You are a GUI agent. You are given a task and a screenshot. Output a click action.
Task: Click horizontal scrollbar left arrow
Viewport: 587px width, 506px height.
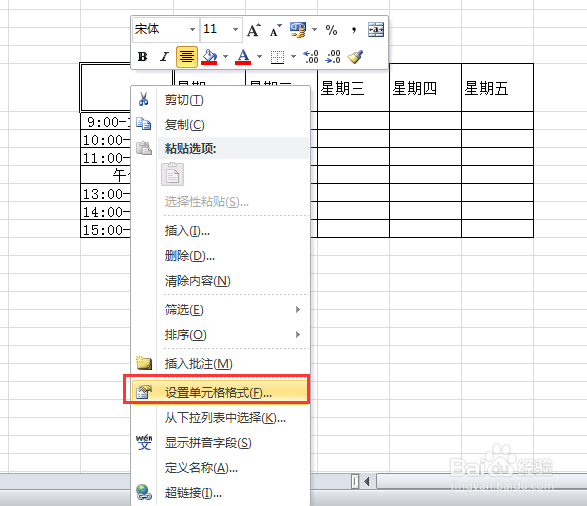367,481
